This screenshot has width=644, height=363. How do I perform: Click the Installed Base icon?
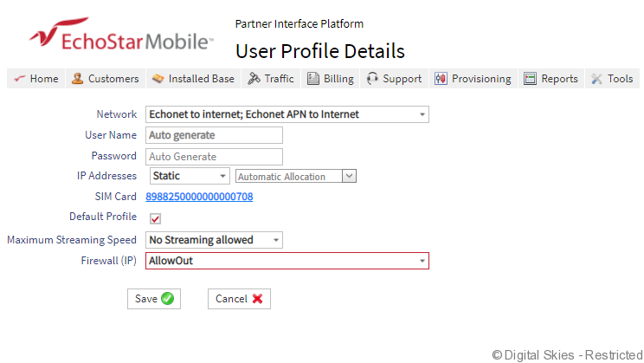158,79
